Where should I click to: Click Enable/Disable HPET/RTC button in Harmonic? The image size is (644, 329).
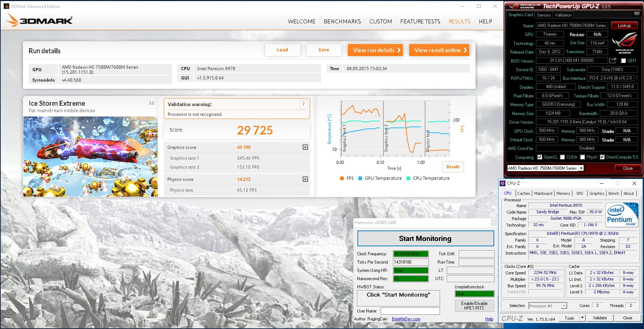[x=474, y=306]
